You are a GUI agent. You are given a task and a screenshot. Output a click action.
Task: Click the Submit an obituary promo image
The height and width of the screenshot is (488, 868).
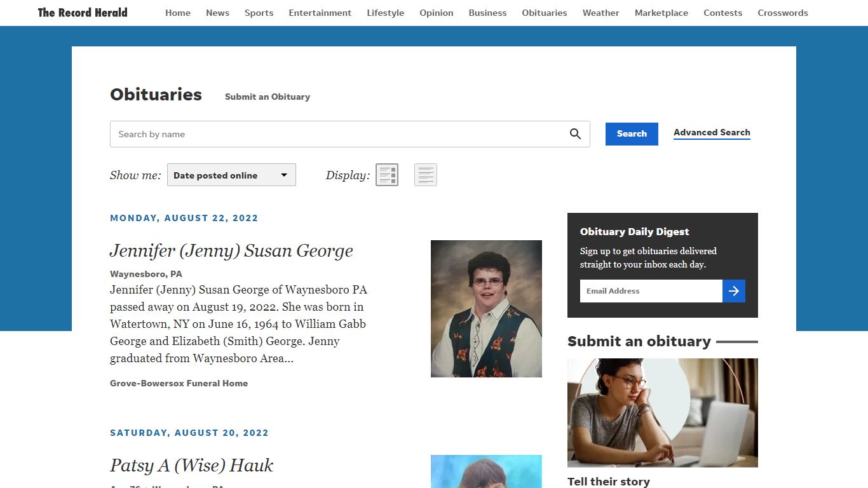[663, 413]
